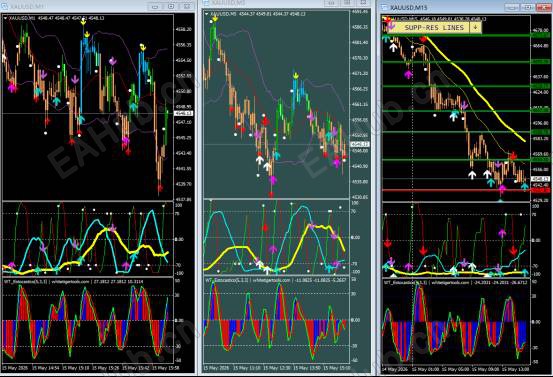Select the XAUUSD.M5 window title bar

287,3
